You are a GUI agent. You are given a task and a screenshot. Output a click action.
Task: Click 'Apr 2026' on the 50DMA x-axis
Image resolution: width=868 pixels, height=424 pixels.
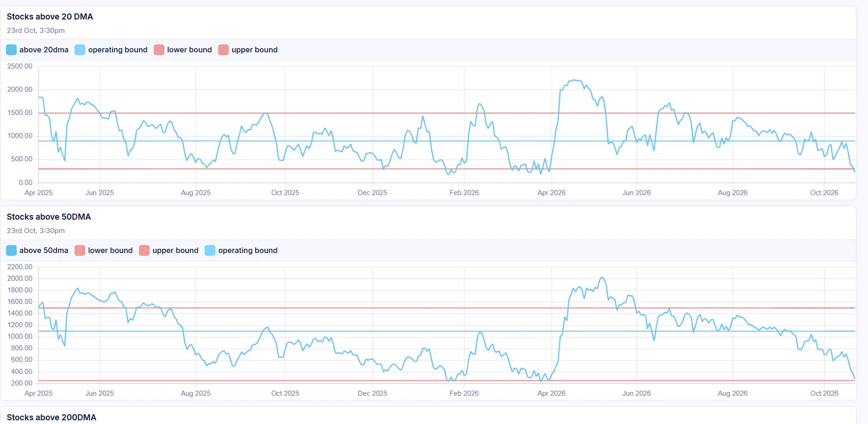click(551, 393)
